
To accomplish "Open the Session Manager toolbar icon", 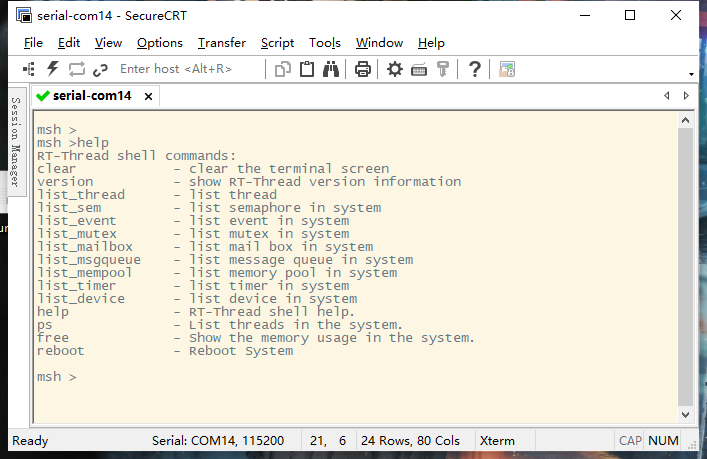I will 29,69.
